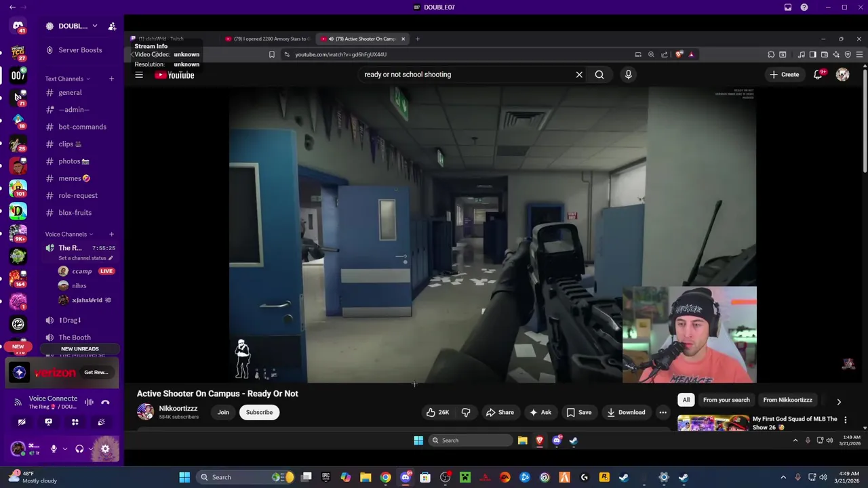This screenshot has height=488, width=868.
Task: Invite people to DOUBLE07 server
Action: coord(112,26)
